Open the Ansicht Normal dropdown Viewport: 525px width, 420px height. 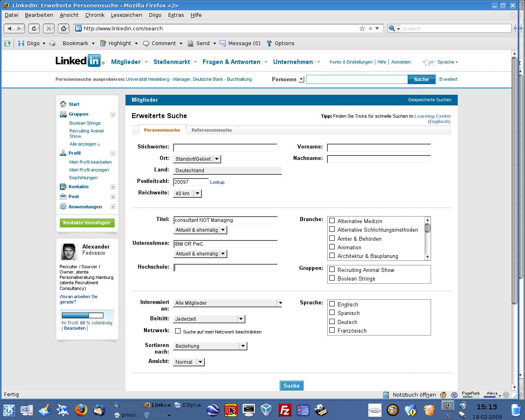click(189, 362)
